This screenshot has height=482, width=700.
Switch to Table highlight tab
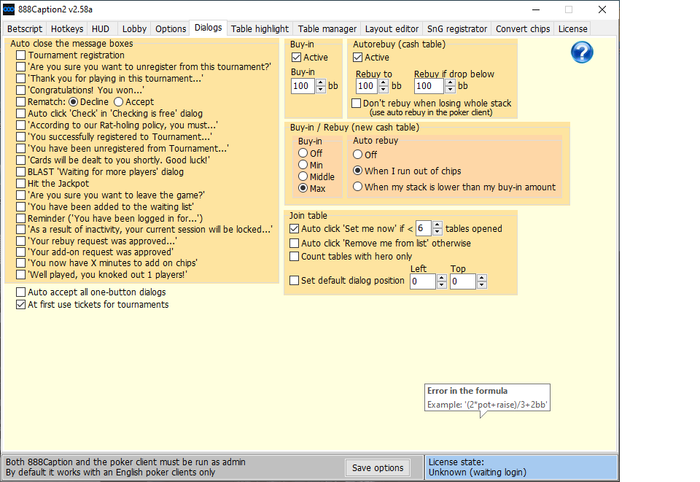(x=260, y=29)
